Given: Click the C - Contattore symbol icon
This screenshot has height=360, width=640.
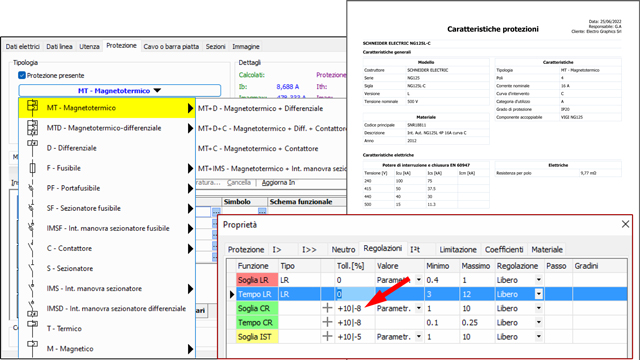Looking at the screenshot, I should point(32,248).
